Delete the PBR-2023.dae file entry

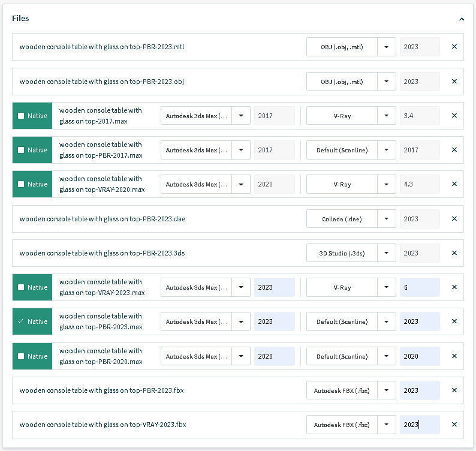pyautogui.click(x=454, y=219)
